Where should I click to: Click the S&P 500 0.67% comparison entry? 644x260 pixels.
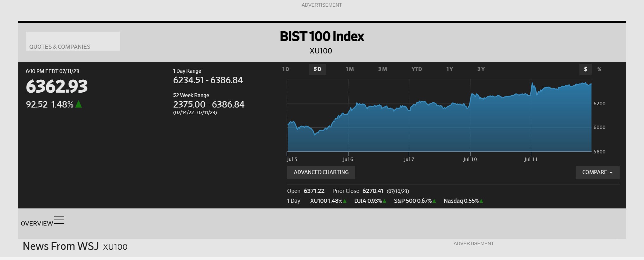415,201
